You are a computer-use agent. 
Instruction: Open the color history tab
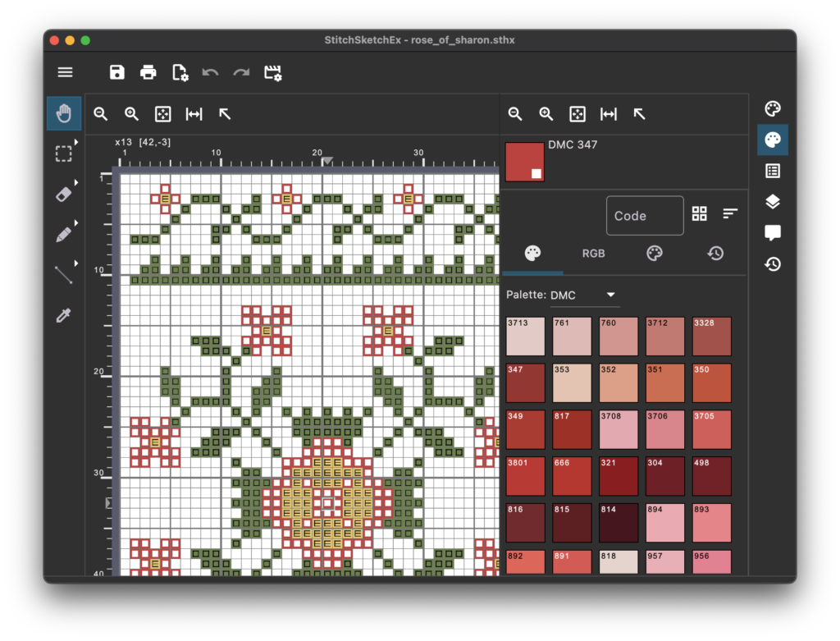tap(715, 254)
